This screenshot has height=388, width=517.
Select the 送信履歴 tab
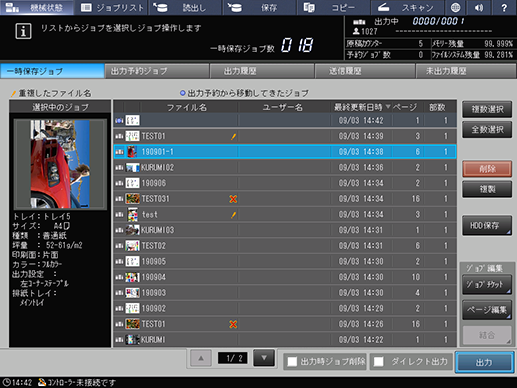[365, 71]
